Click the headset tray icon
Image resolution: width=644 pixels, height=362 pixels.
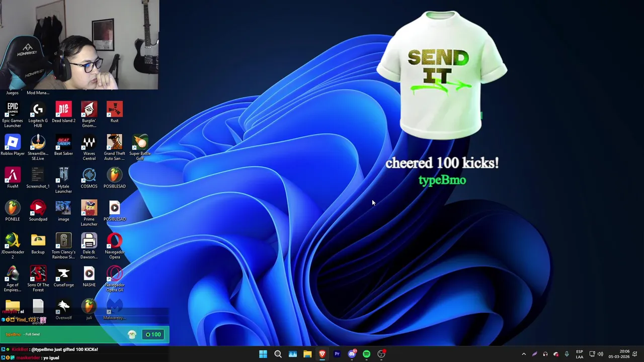[545, 354]
